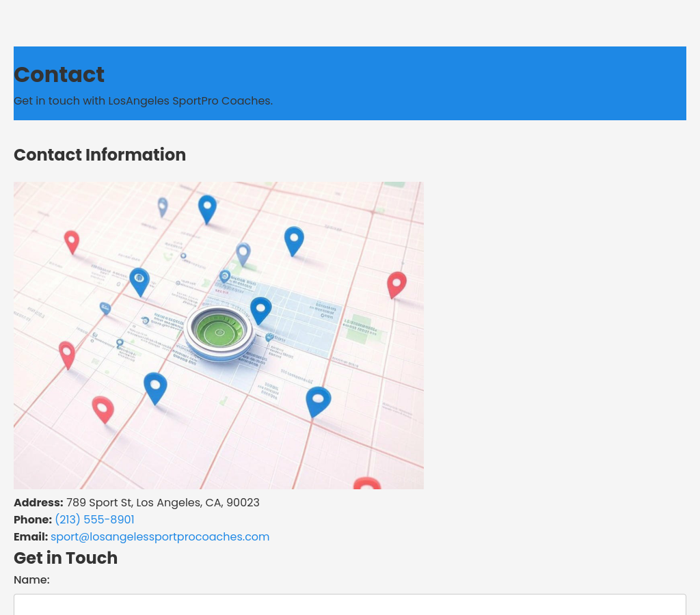Open the sport@losangelessportprocoaches.com email link
Viewport: 700px width, 615px height.
tap(160, 537)
